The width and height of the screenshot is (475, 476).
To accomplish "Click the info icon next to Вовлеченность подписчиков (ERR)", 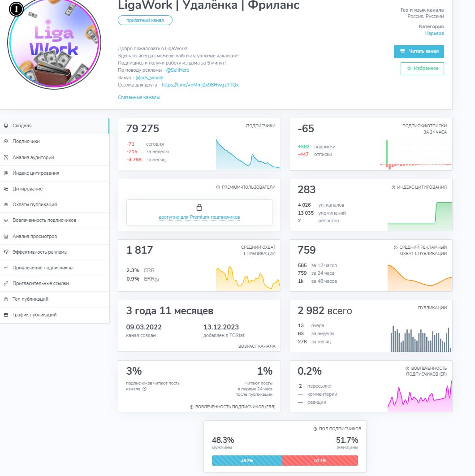I will click(191, 407).
